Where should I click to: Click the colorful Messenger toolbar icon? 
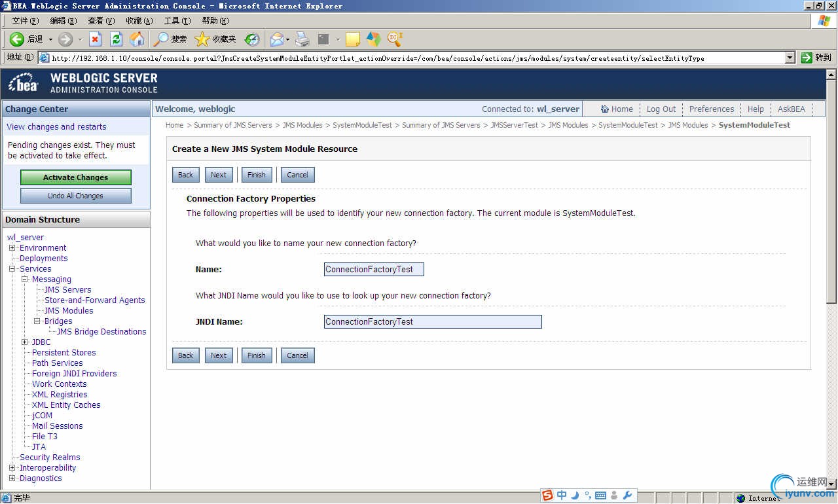[x=373, y=39]
